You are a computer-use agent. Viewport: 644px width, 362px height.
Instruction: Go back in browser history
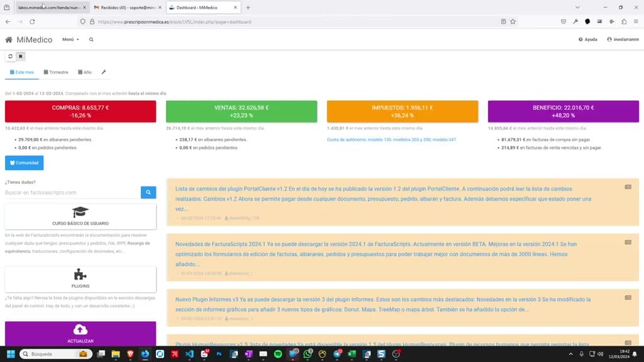tap(8, 22)
